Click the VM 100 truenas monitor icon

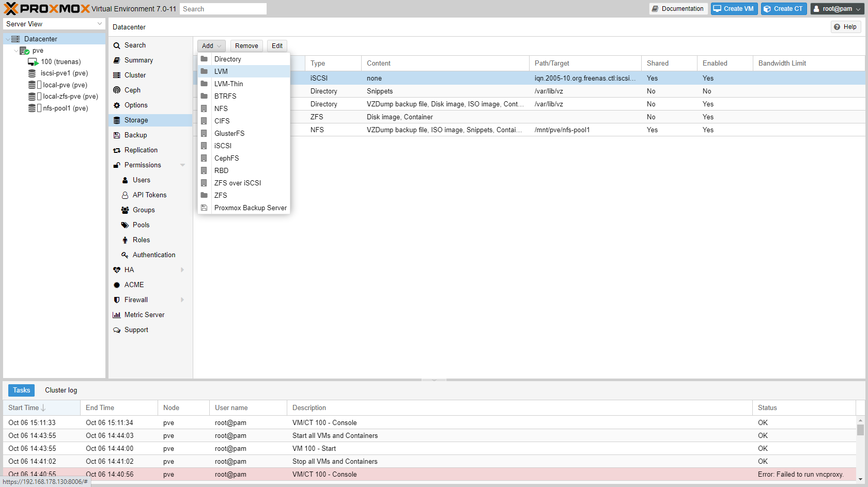[x=33, y=62]
